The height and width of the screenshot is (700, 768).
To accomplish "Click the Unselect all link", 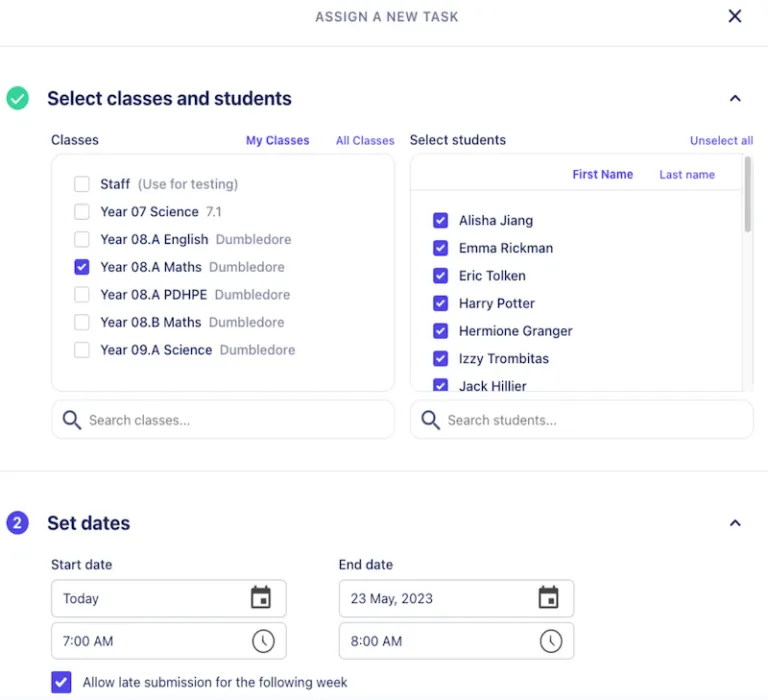I will pos(721,141).
